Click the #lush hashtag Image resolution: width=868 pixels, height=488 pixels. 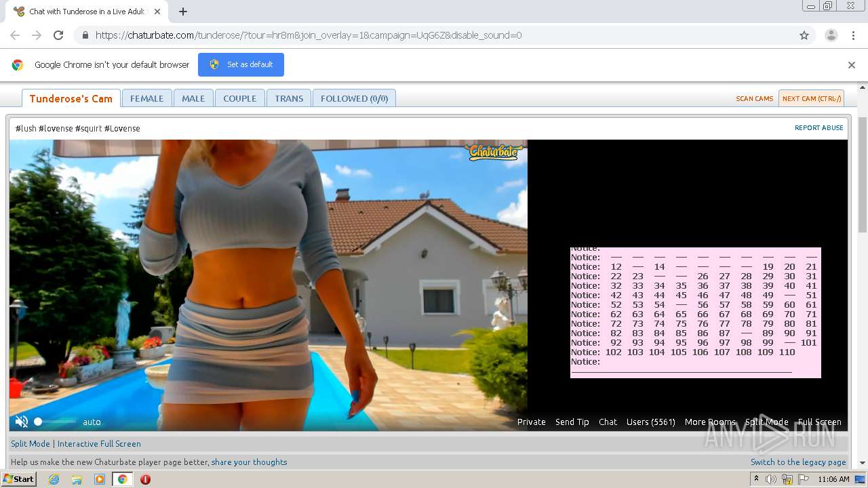(26, 128)
